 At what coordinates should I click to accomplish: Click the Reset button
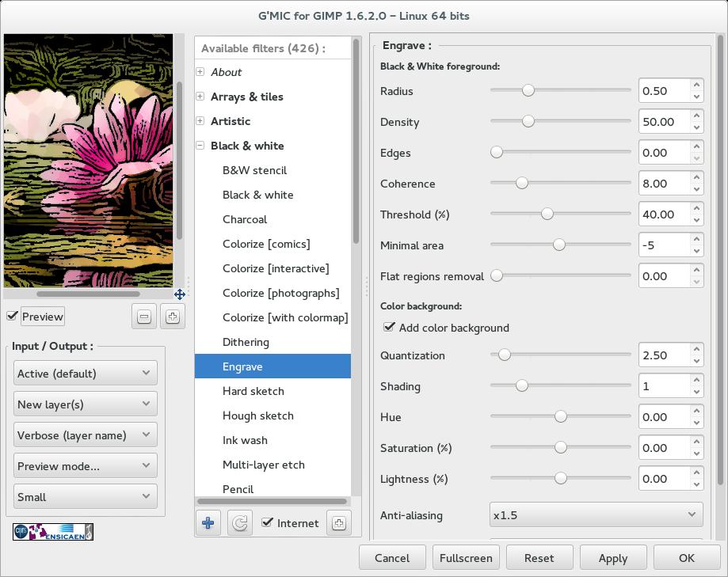tap(539, 558)
